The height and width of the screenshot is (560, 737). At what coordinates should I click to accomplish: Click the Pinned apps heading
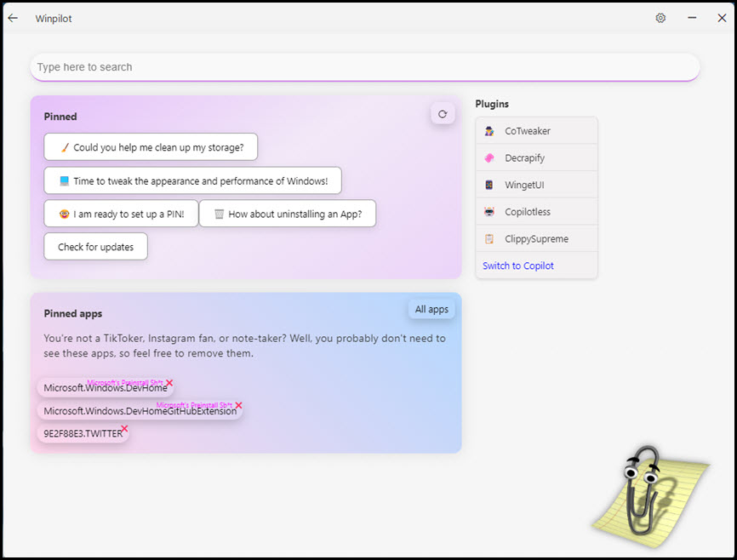73,314
